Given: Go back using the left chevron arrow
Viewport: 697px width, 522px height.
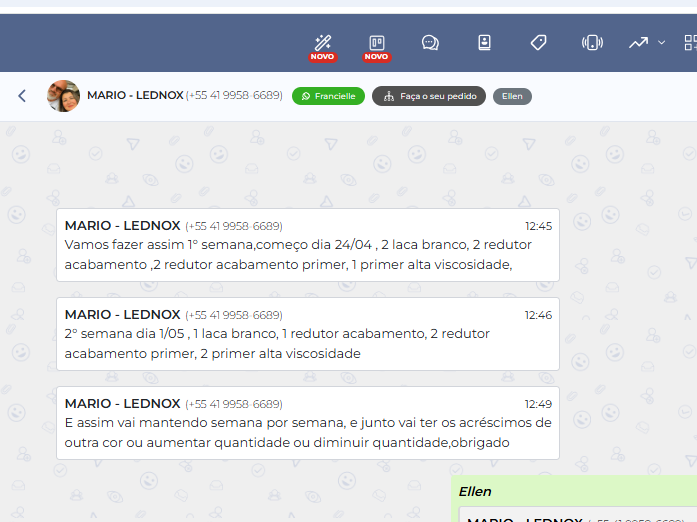Looking at the screenshot, I should tap(22, 96).
